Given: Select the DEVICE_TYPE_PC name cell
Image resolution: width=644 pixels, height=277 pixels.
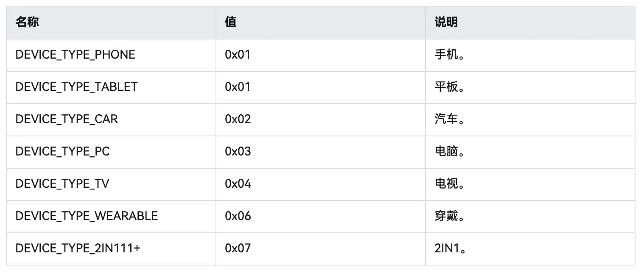Looking at the screenshot, I should [62, 152].
